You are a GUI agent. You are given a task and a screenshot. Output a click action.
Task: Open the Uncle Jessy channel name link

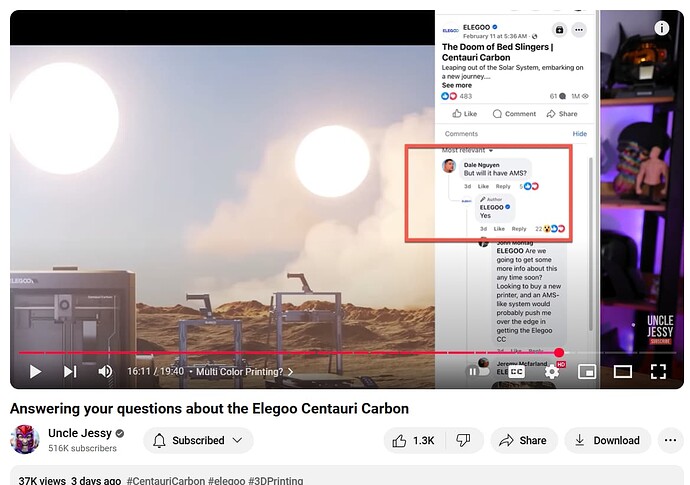point(80,433)
